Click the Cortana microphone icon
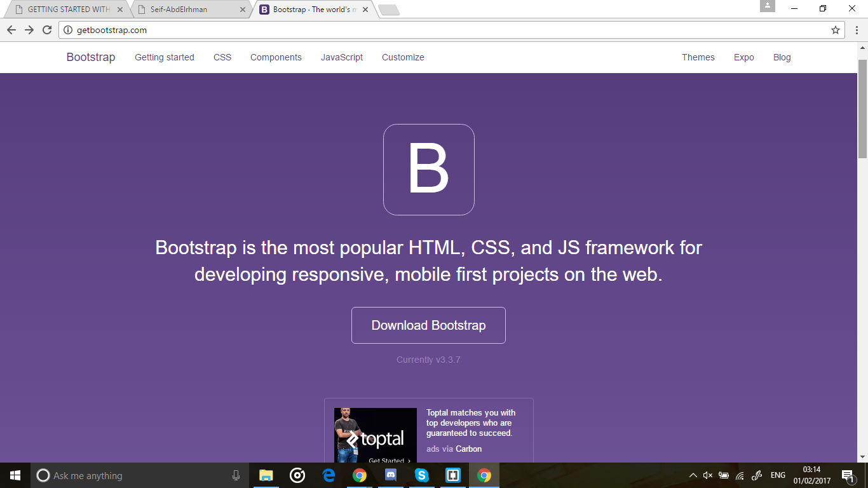The image size is (868, 488). coord(236,475)
